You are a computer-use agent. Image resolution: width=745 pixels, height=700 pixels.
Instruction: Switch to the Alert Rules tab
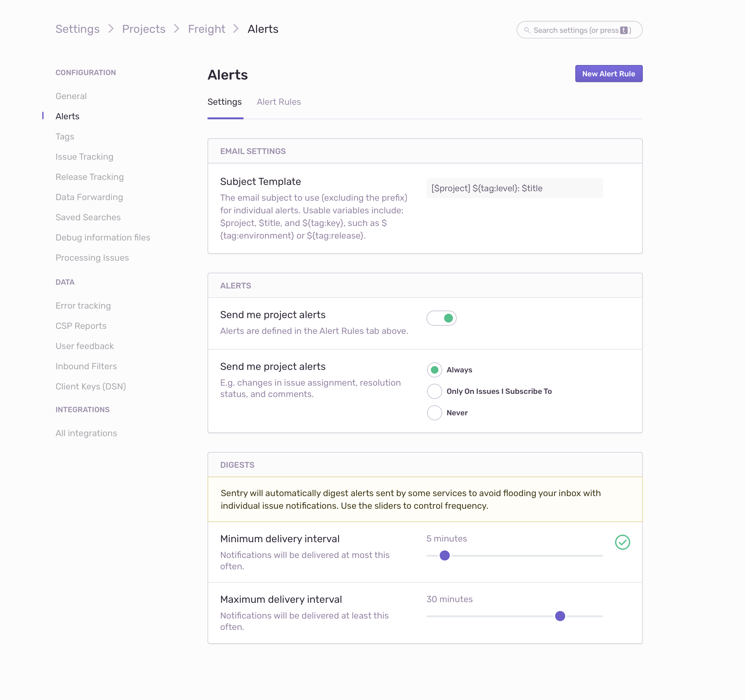pyautogui.click(x=279, y=102)
